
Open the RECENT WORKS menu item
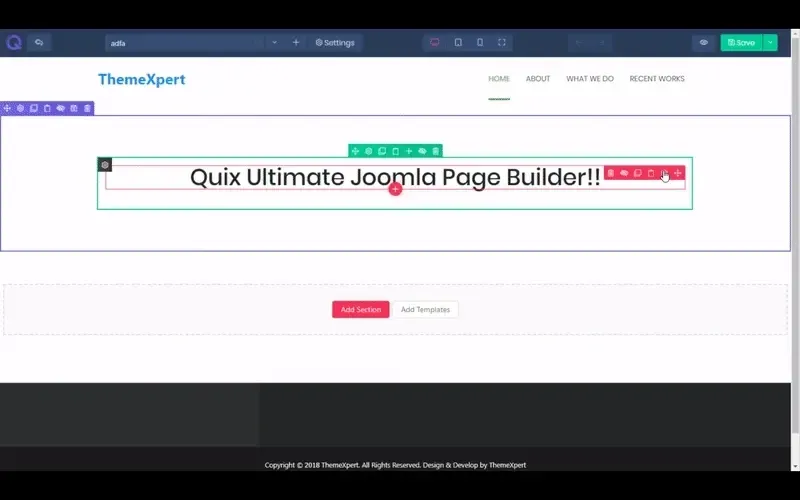[657, 79]
